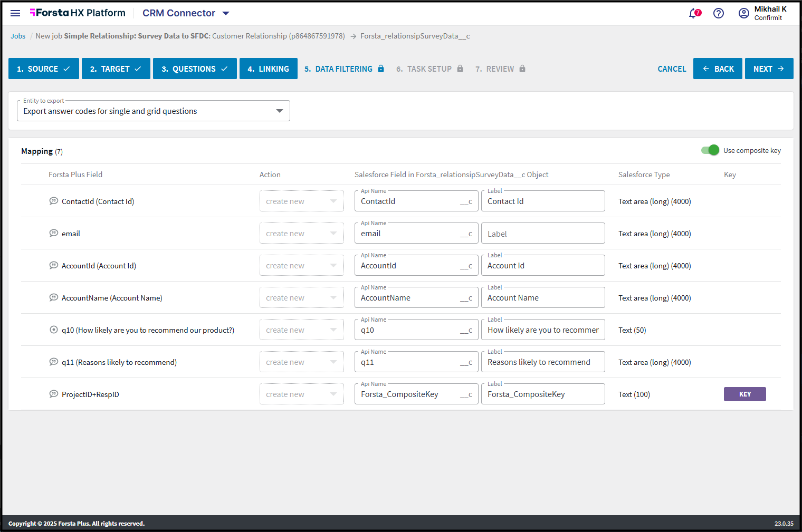Open notifications bell with 7 alerts
The image size is (802, 532).
(694, 13)
